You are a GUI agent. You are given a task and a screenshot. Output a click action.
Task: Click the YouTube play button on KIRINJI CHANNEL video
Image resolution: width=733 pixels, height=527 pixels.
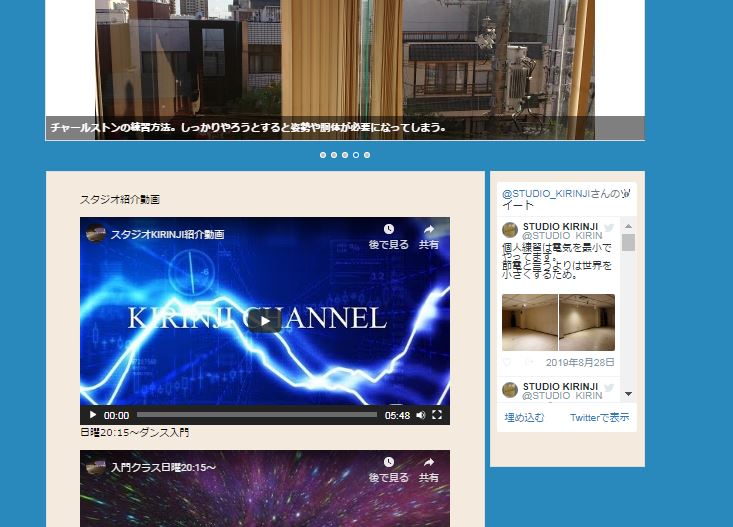tap(264, 320)
